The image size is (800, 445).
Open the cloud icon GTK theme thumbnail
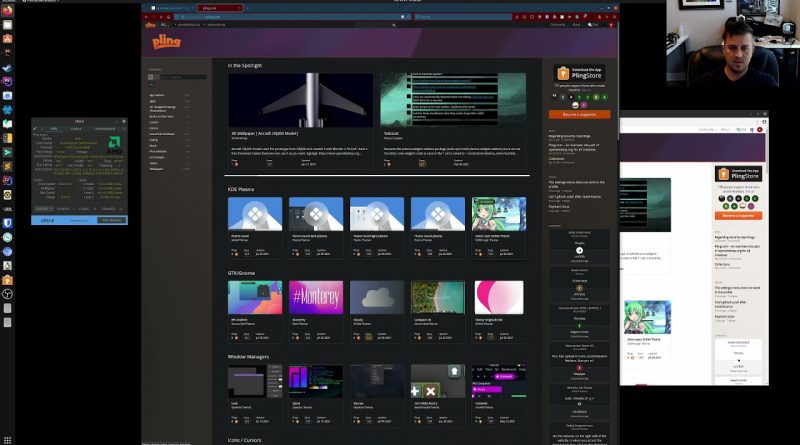pos(377,297)
